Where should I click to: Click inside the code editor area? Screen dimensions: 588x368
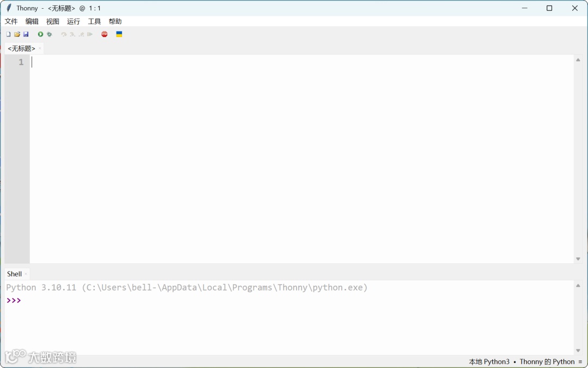point(302,159)
